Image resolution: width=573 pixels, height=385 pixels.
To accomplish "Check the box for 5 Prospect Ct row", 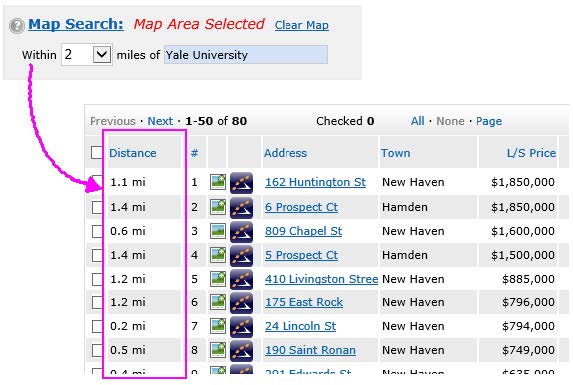I will 97,255.
